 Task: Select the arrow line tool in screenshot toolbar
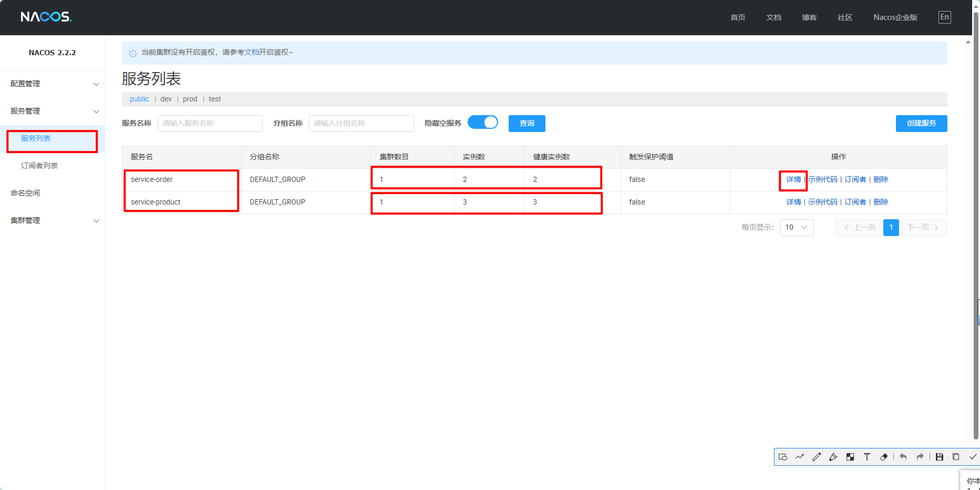[x=800, y=457]
